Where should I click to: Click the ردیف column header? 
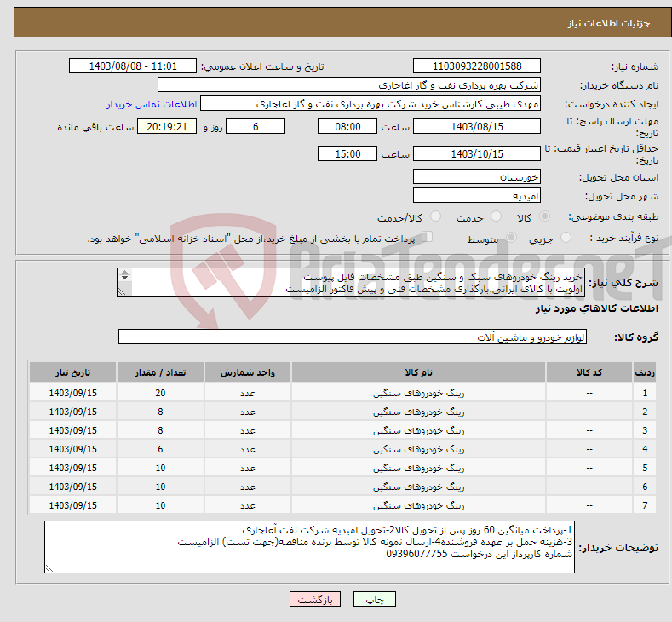645,372
